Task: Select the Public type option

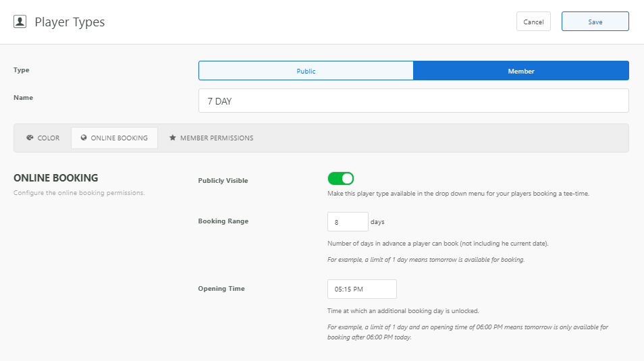Action: [x=306, y=71]
